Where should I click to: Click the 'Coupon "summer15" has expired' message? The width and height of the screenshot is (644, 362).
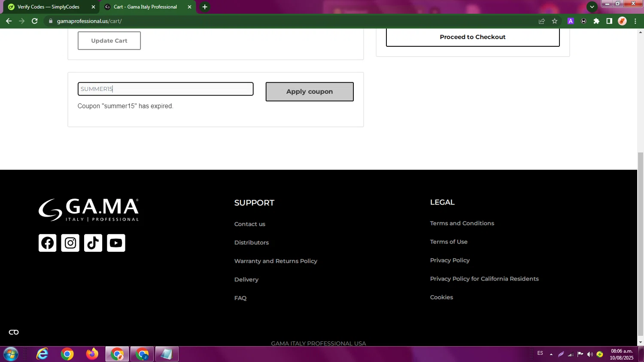click(125, 106)
